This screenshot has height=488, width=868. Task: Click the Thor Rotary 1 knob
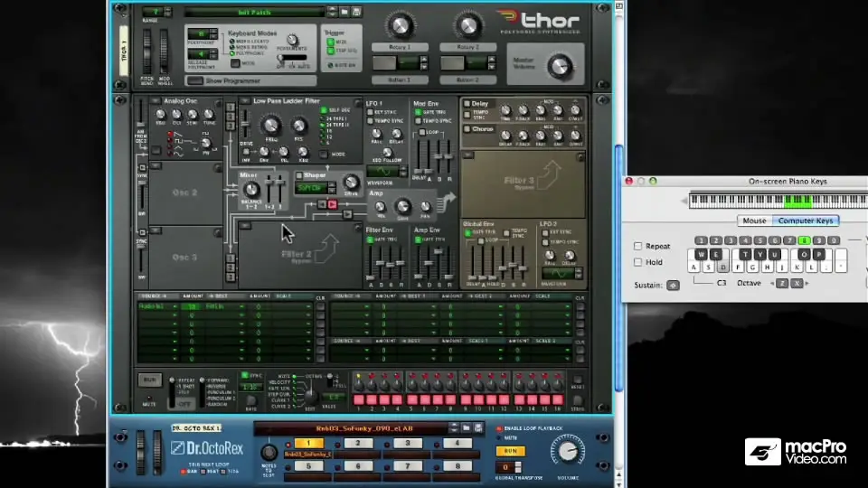pos(400,25)
